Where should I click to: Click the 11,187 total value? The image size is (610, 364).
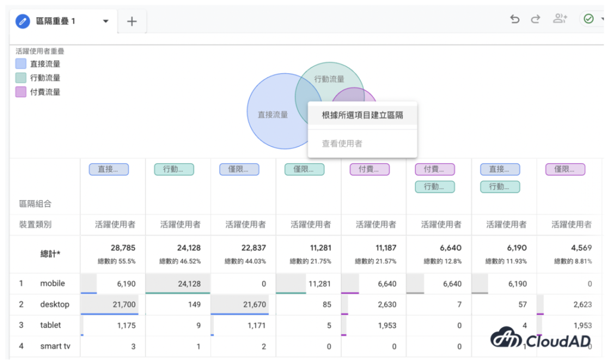pos(386,248)
